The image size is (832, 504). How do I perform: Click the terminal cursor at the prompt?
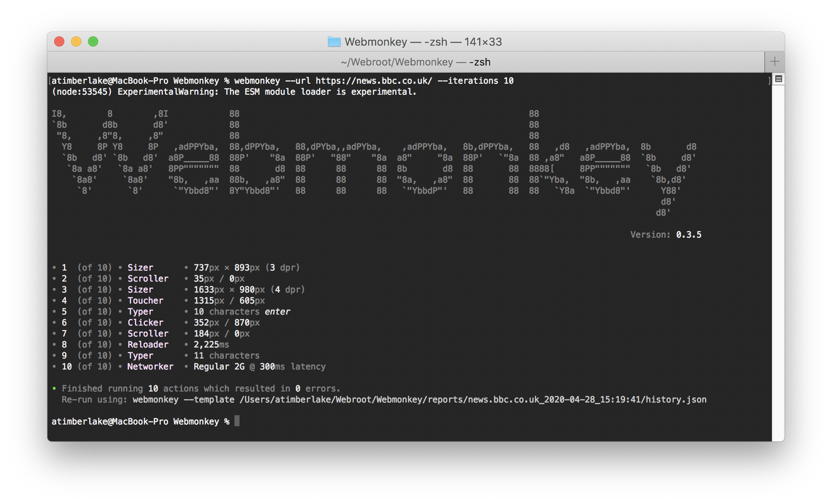point(237,421)
